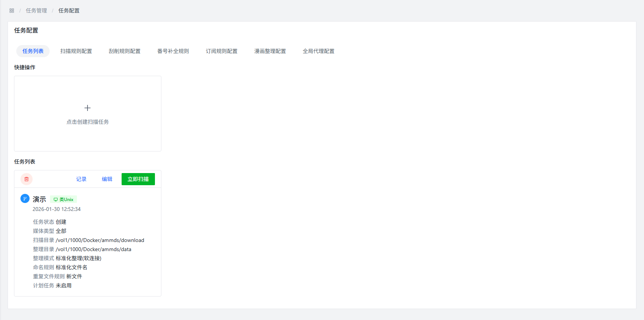Click the 演示 task name

(39, 199)
